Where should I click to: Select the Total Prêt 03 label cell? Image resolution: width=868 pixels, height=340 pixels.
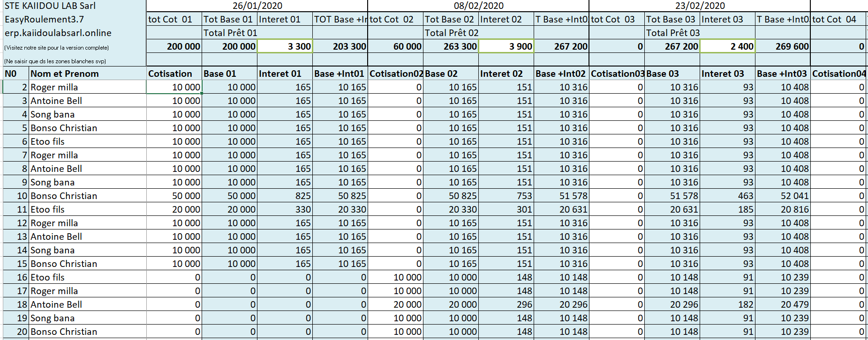coord(672,33)
